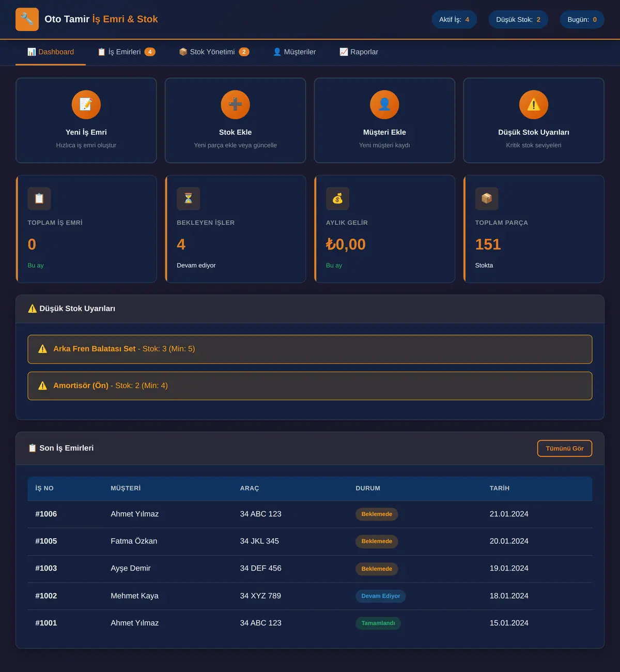Select the Amortisör (Ön) stock alert
The height and width of the screenshot is (672, 620).
click(x=310, y=386)
